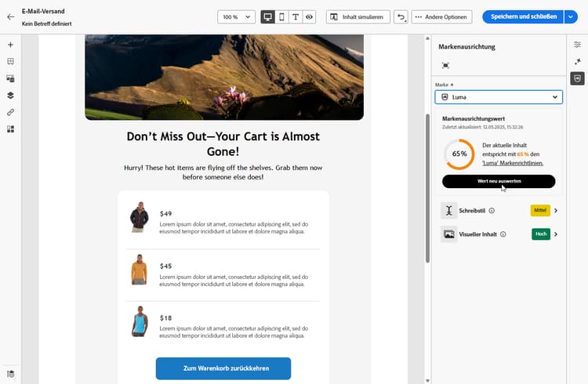Add content with the plus icon

pos(10,45)
